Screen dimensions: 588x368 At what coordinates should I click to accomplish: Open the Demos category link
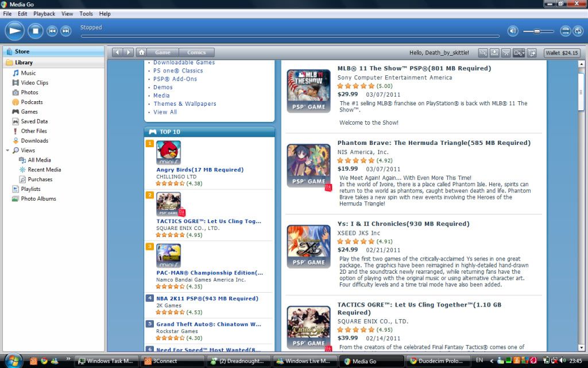coord(163,87)
